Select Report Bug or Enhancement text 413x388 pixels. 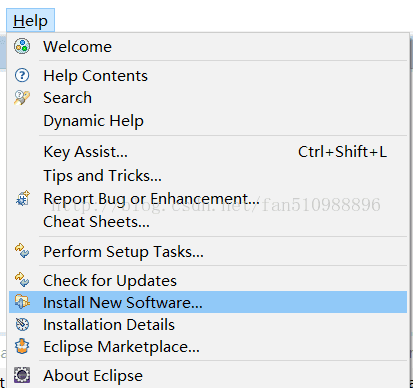[x=151, y=199]
